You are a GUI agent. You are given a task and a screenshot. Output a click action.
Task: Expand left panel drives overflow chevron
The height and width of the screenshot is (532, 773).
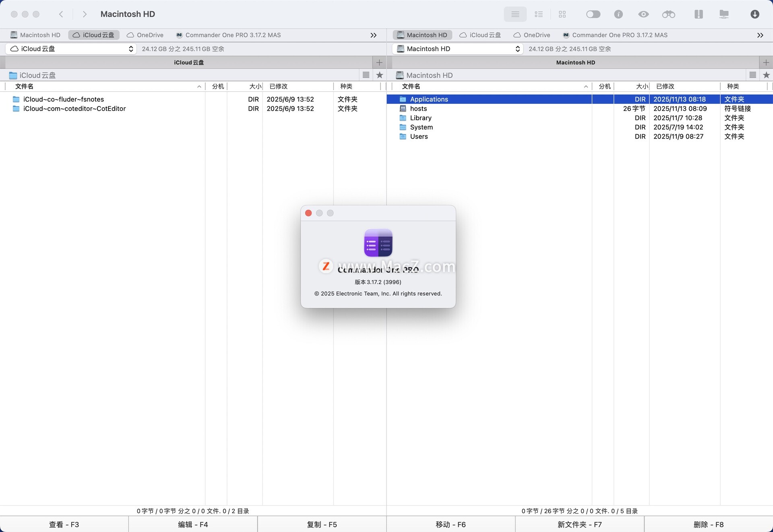pyautogui.click(x=373, y=35)
